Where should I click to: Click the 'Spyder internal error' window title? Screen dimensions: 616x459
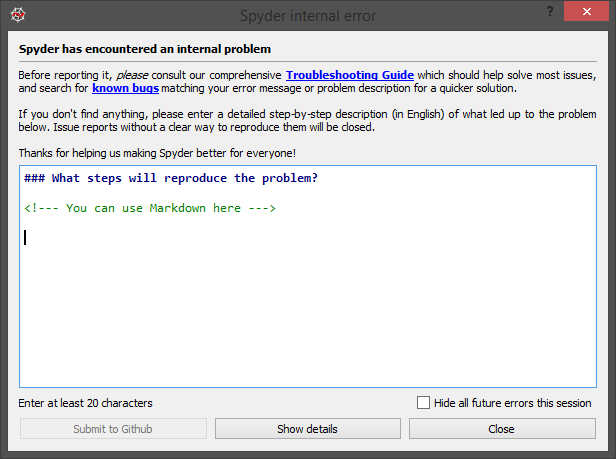[307, 15]
